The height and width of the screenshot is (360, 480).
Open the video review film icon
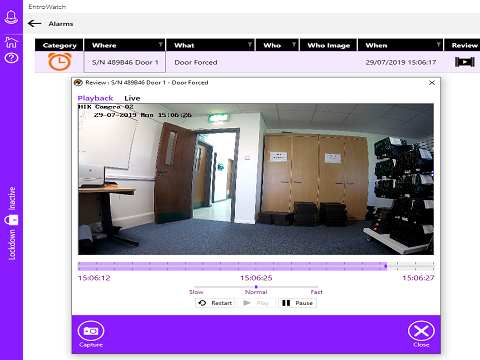click(x=465, y=62)
